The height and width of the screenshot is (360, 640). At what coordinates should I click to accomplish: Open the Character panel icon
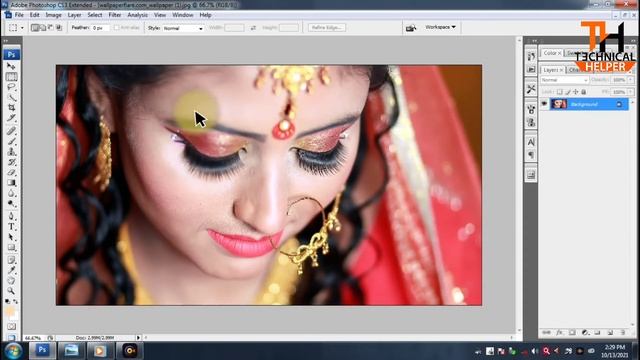click(x=531, y=142)
